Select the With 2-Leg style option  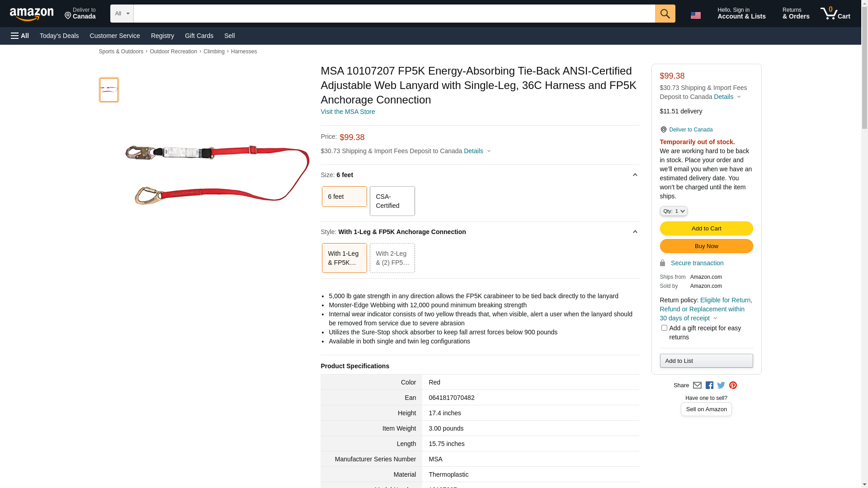[392, 258]
